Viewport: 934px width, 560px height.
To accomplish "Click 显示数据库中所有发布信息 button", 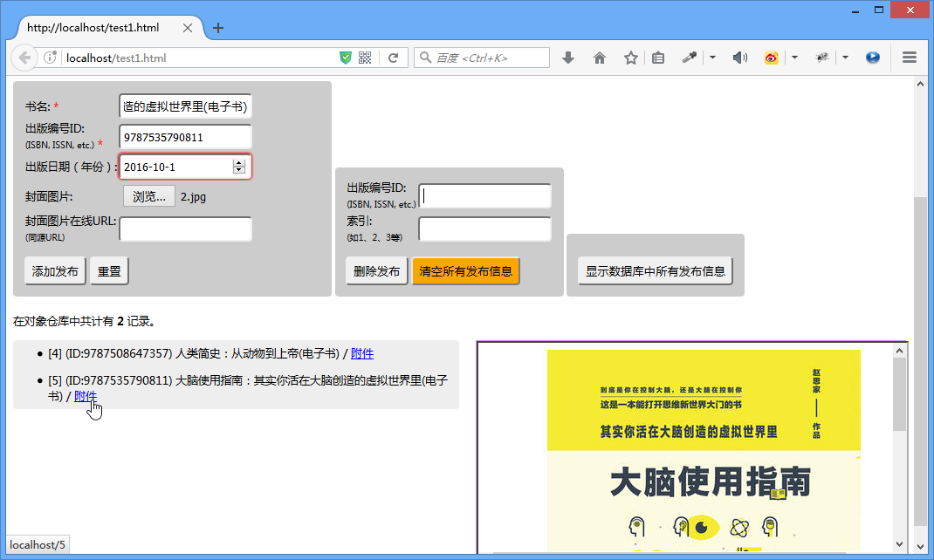I will [x=656, y=271].
